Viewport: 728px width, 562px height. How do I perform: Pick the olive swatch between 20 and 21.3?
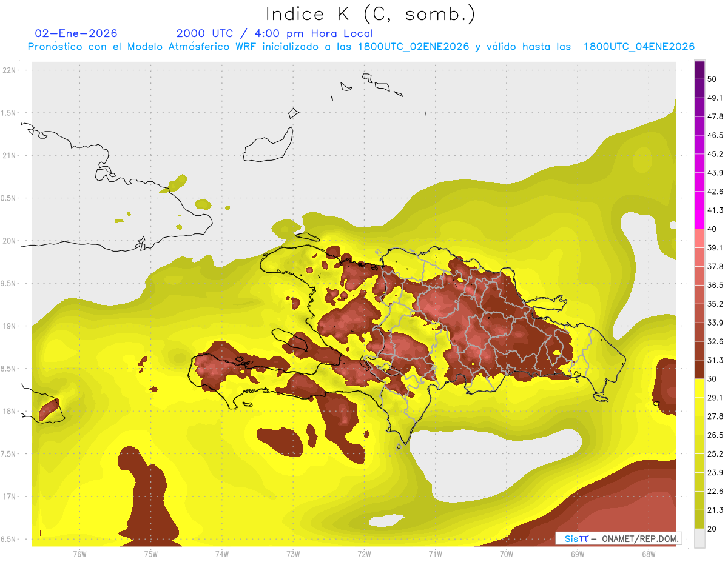click(x=699, y=520)
